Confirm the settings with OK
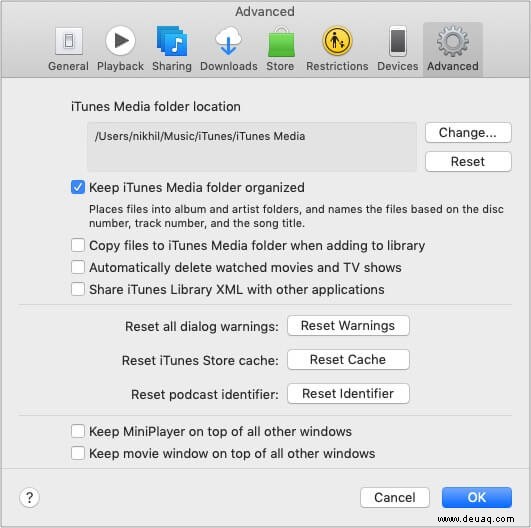The image size is (531, 528). coord(477,498)
